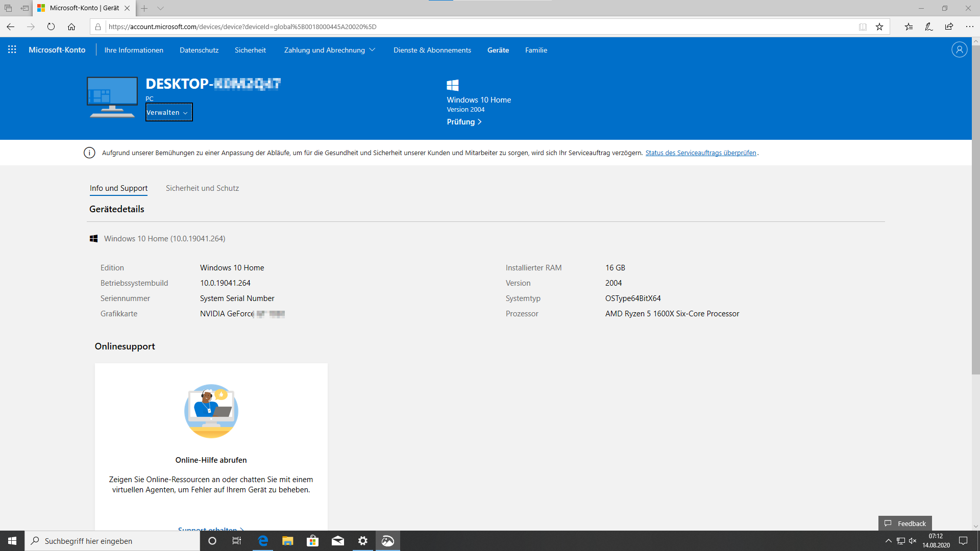
Task: Select the Info und Support tab
Action: coord(118,188)
